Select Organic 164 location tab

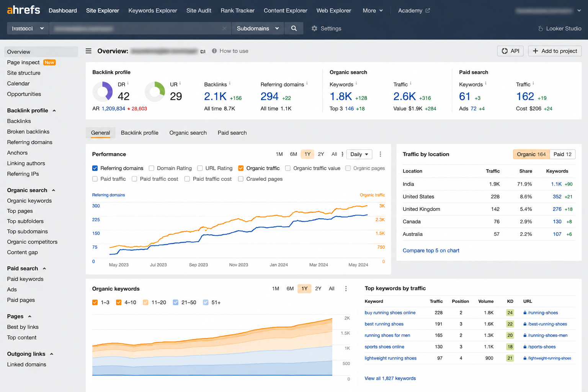531,154
